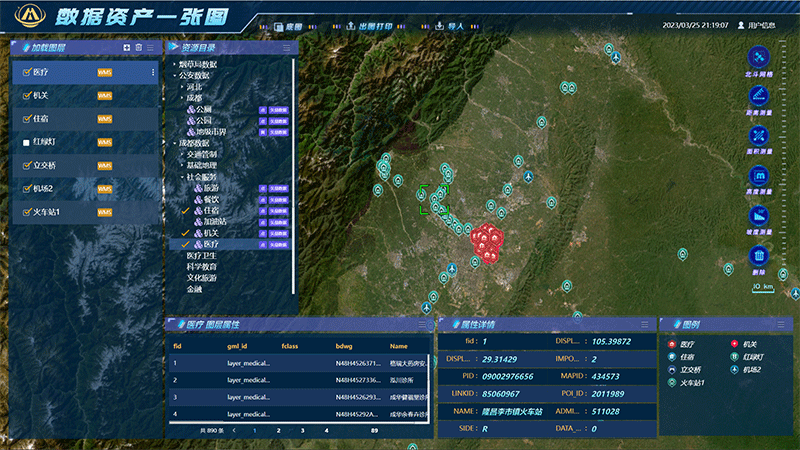Open the 底图 basemap menu
The height and width of the screenshot is (450, 800).
pos(289,26)
